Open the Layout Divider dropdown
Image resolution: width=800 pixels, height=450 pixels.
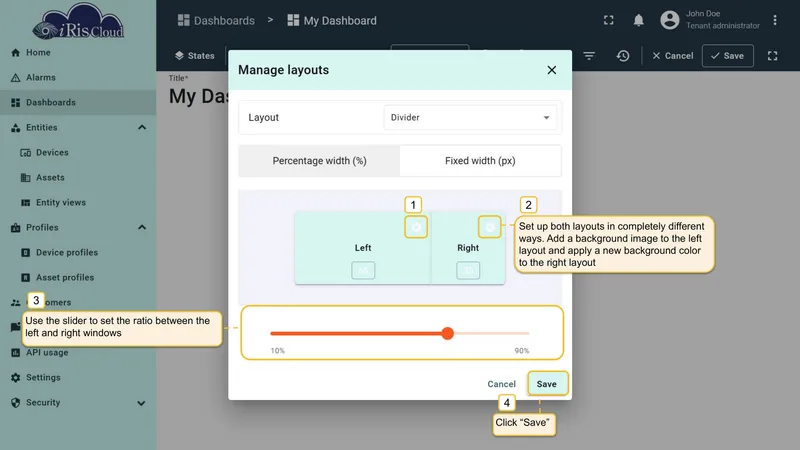(x=470, y=117)
